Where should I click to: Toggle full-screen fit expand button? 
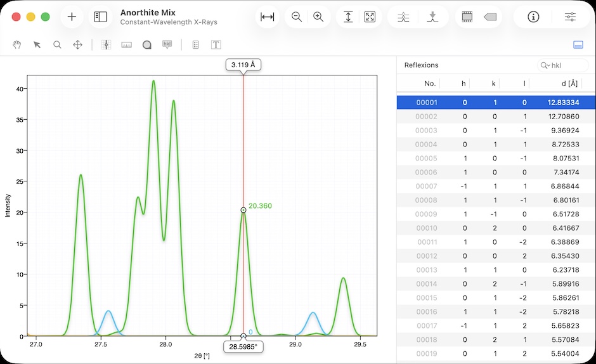(x=370, y=17)
